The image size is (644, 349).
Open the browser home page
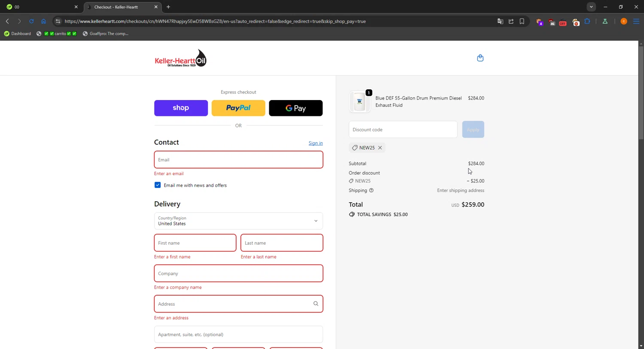tap(43, 21)
